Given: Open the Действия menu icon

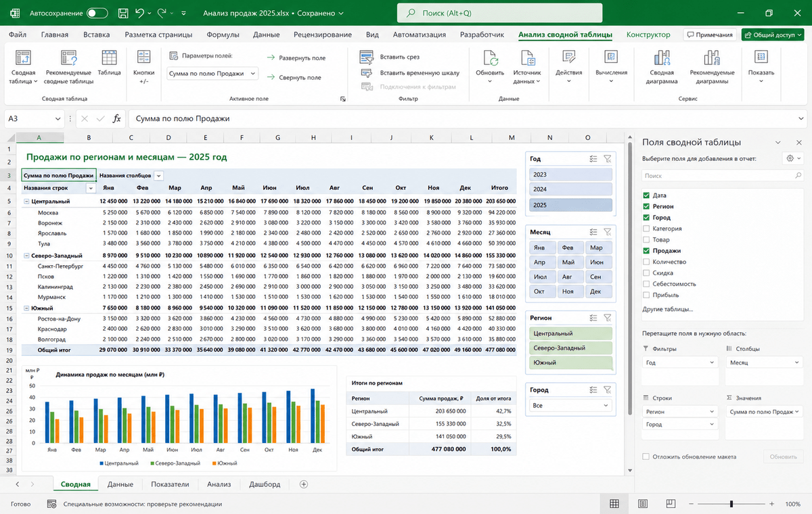Looking at the screenshot, I should (x=568, y=58).
